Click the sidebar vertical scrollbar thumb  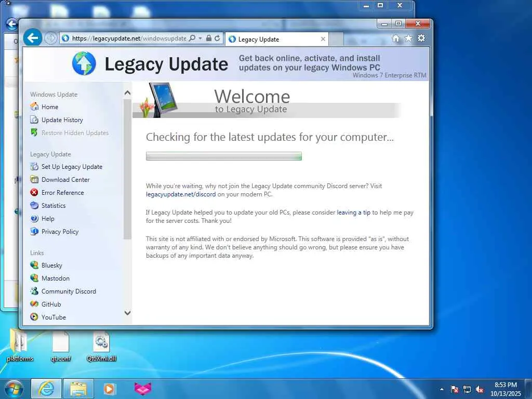click(x=128, y=169)
